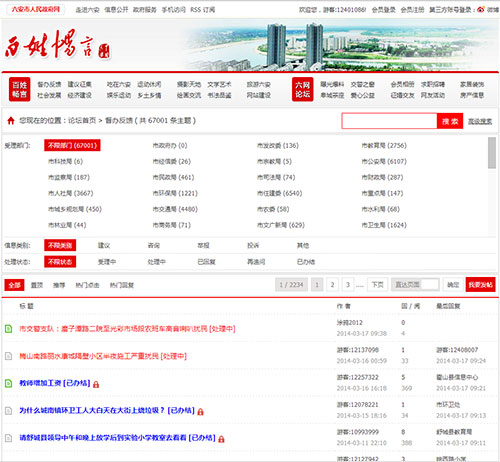Click gray thread icon beside 环卫工人 post
This screenshot has width=500, height=462.
(x=9, y=411)
